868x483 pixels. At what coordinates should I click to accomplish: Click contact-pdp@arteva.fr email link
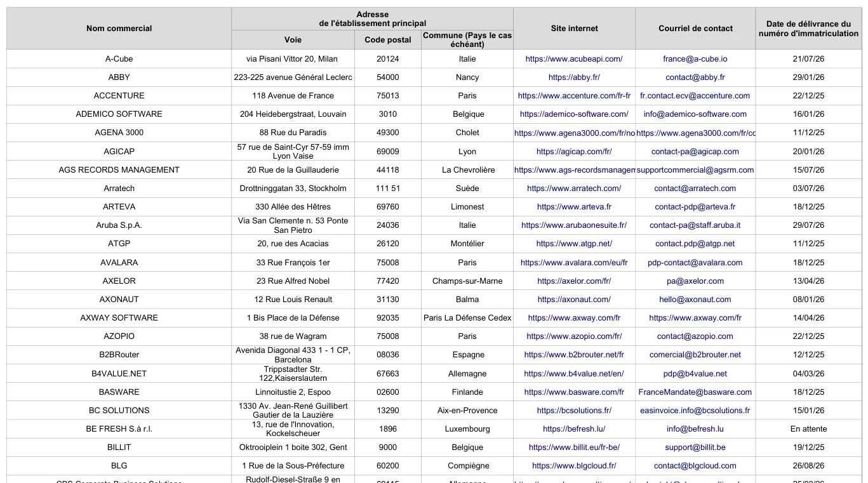(695, 207)
